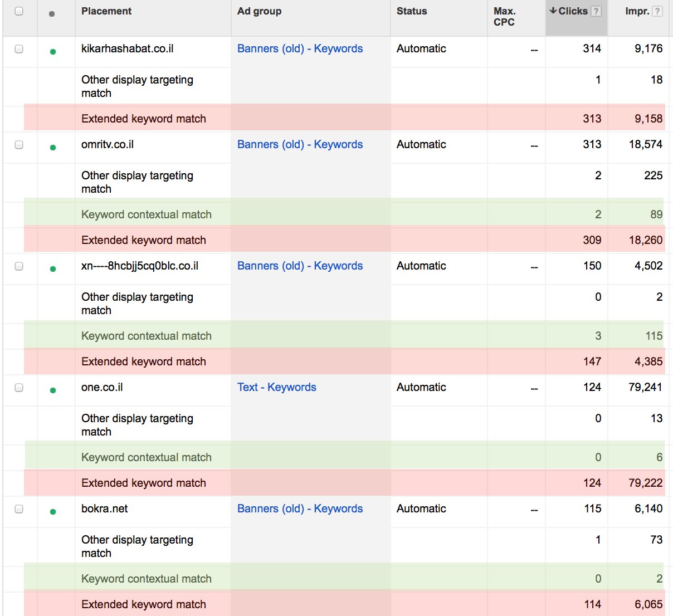This screenshot has width=673, height=616.
Task: Sort by the Max. CPC column header
Action: click(505, 17)
